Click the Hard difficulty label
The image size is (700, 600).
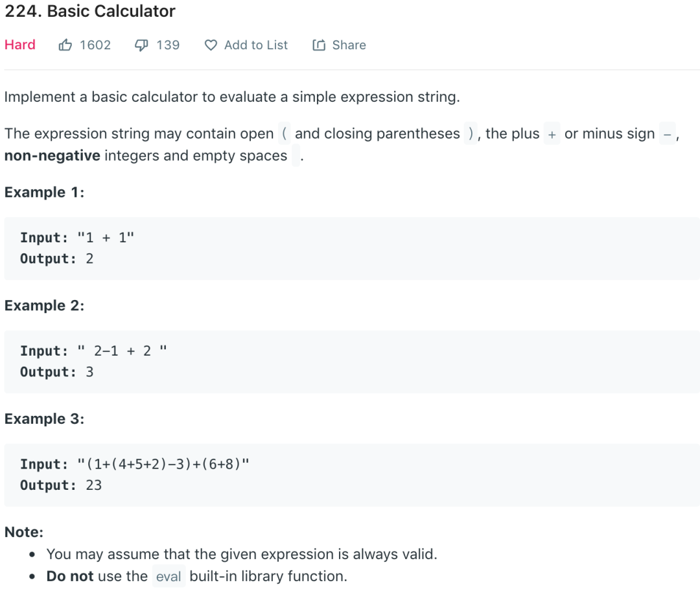pyautogui.click(x=20, y=45)
